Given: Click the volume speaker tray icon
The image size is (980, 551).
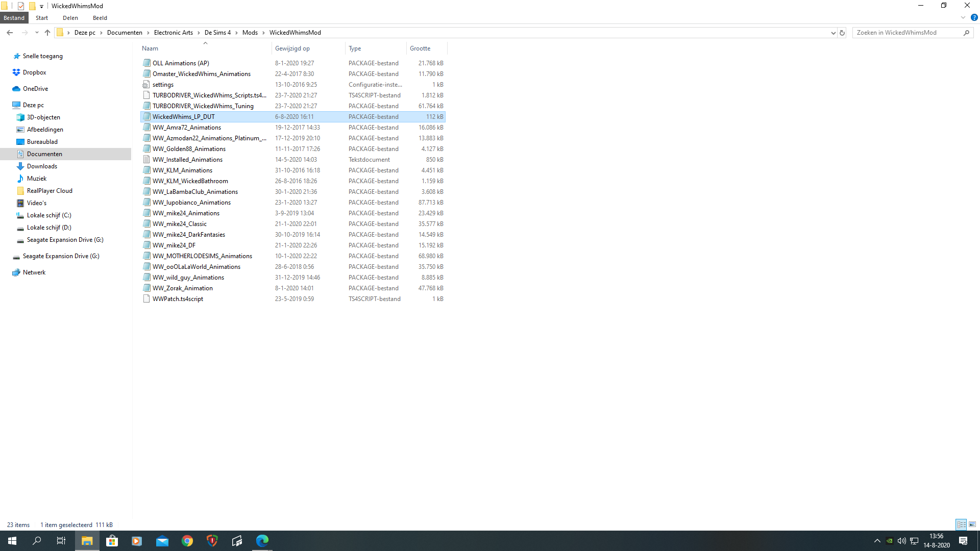Looking at the screenshot, I should point(901,541).
